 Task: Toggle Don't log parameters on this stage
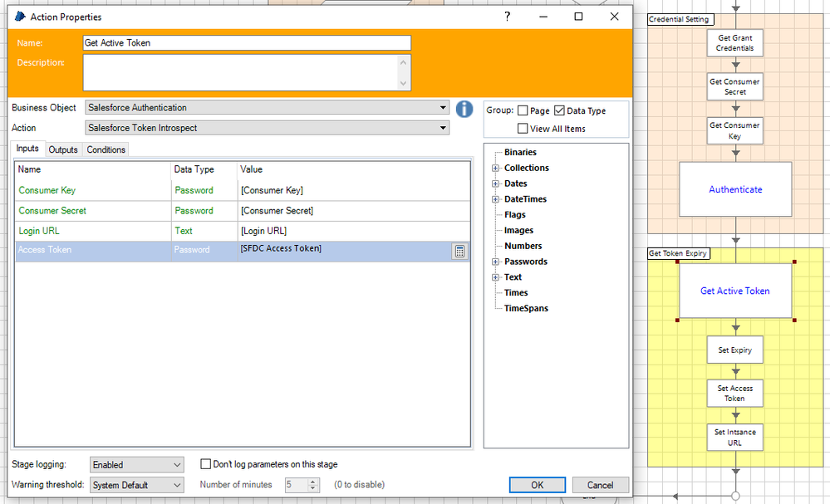(207, 465)
